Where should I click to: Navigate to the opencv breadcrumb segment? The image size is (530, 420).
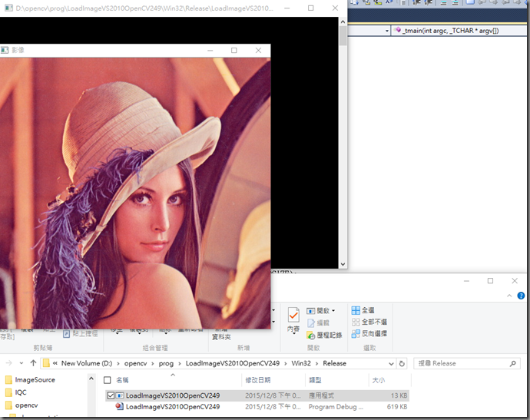135,364
